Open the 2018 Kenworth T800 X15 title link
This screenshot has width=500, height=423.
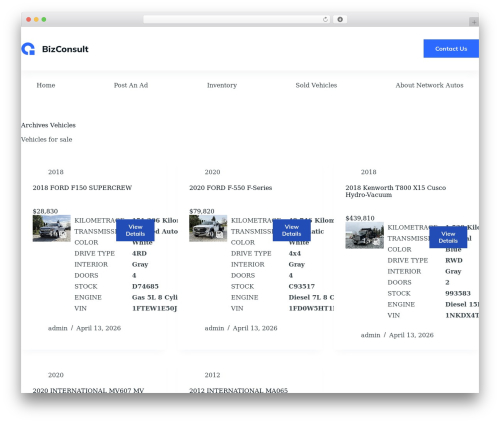[x=396, y=191]
